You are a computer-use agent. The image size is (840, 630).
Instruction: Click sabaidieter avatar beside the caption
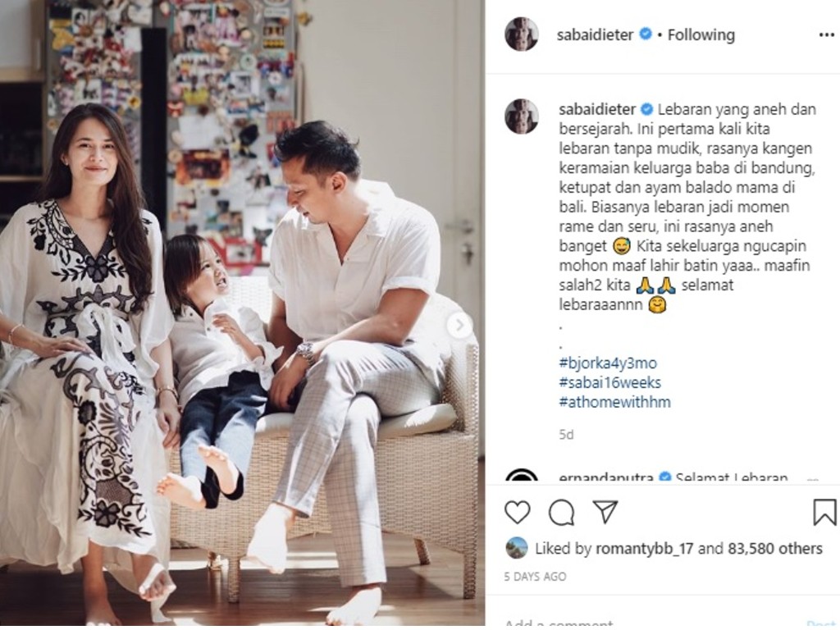tap(521, 116)
